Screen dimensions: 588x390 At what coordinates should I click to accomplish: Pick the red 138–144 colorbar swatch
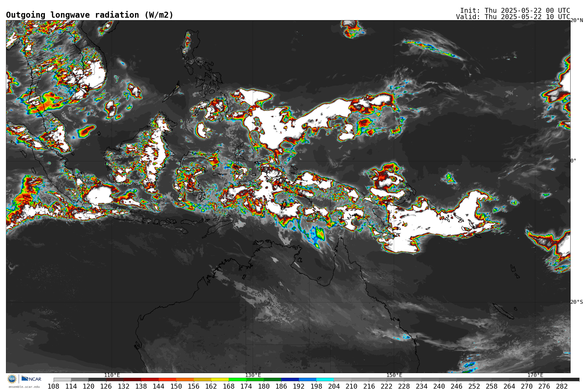coord(150,380)
